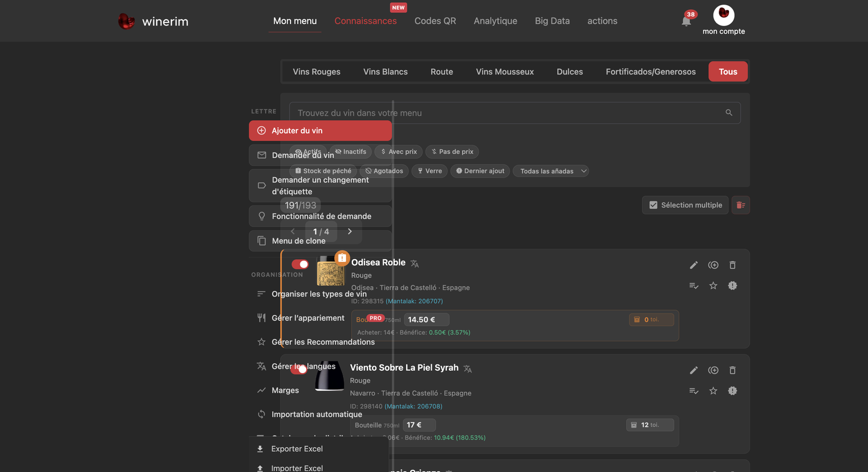Click Importer Excel
This screenshot has height=472, width=868.
(297, 468)
